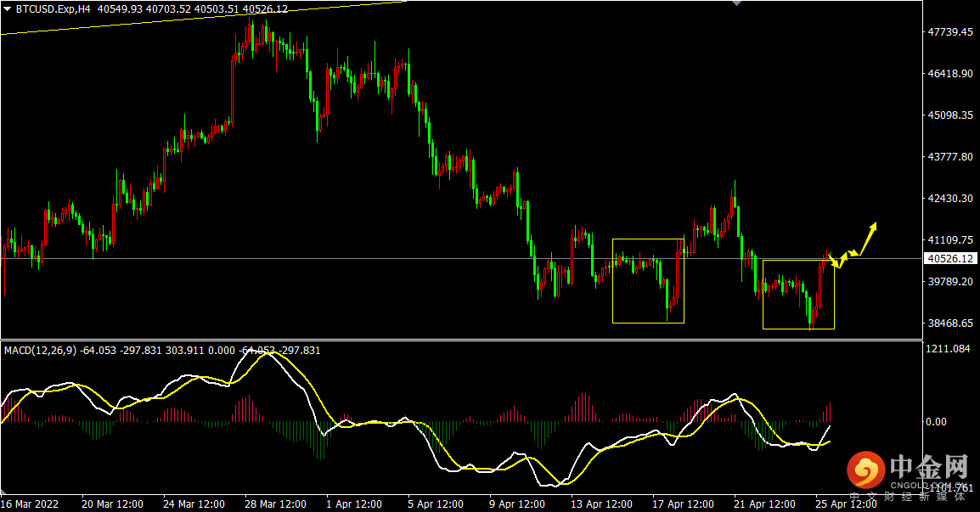This screenshot has height=512, width=980.
Task: Click the 25 Apr 12:00 time label
Action: tap(847, 504)
